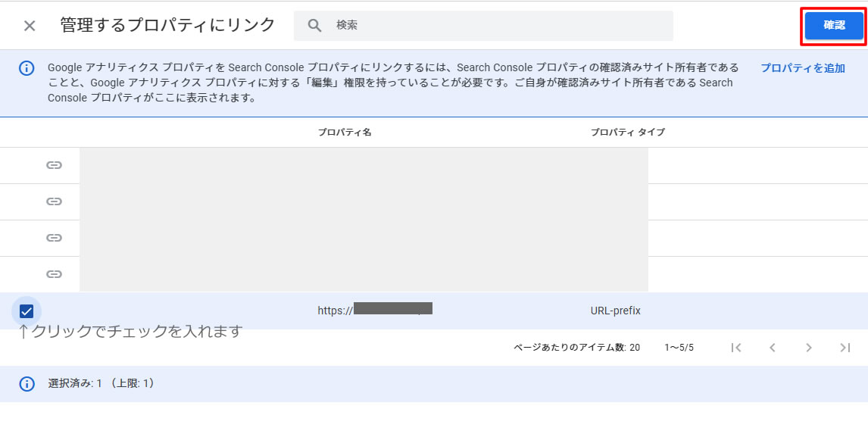Open the プロパティを追加 link
Screen dimensions: 868x434
click(x=802, y=69)
